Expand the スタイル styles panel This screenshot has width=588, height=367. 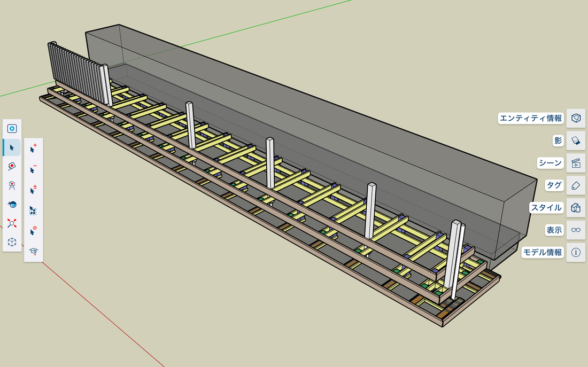point(576,208)
